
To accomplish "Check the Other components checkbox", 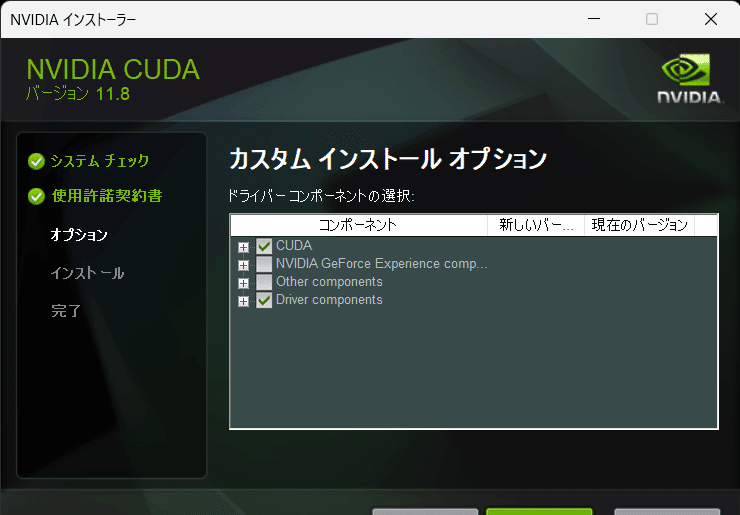I will (x=264, y=282).
